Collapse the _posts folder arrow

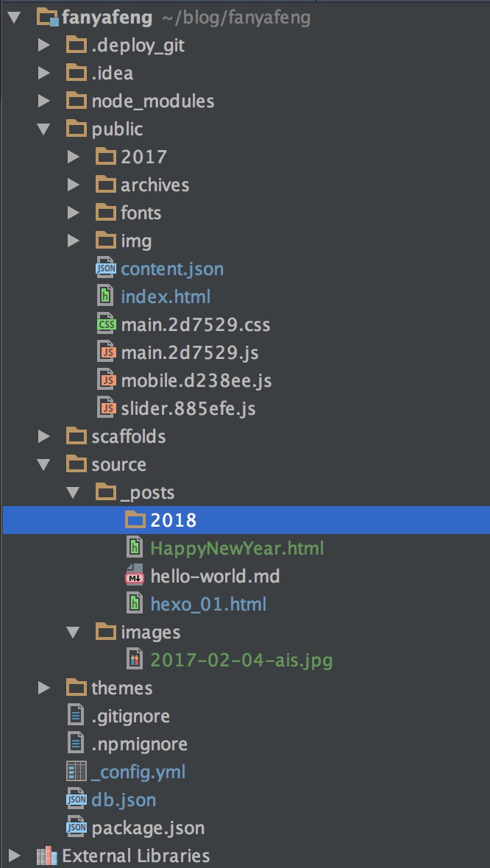(x=73, y=492)
